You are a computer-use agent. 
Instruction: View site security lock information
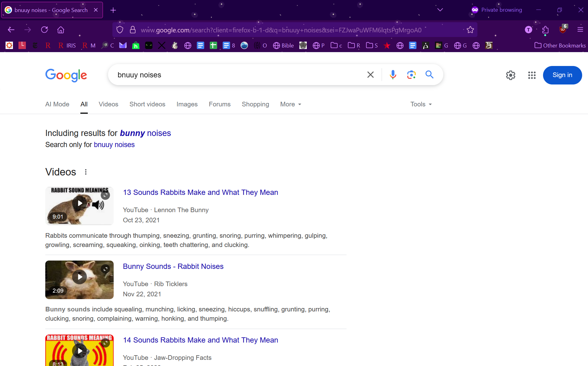click(x=133, y=30)
